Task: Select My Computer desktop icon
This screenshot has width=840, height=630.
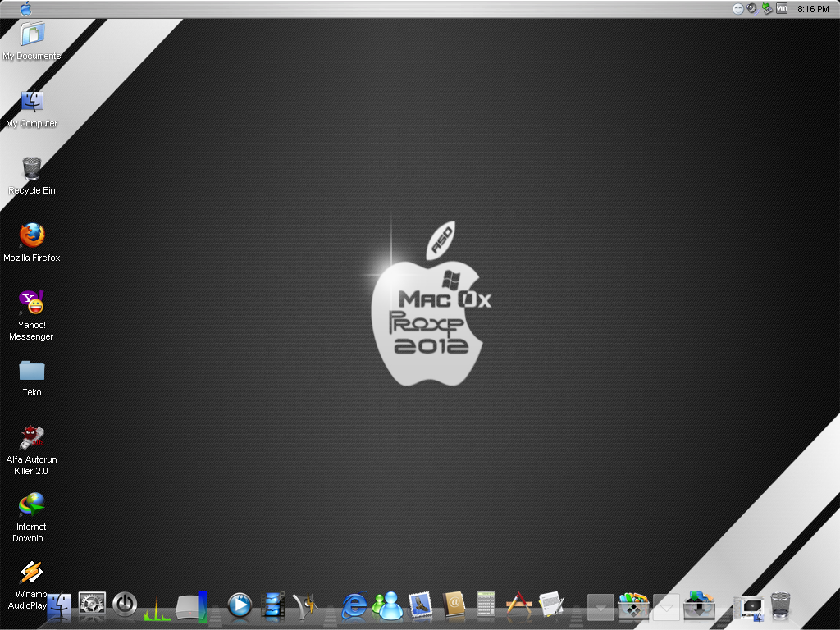Action: point(32,109)
